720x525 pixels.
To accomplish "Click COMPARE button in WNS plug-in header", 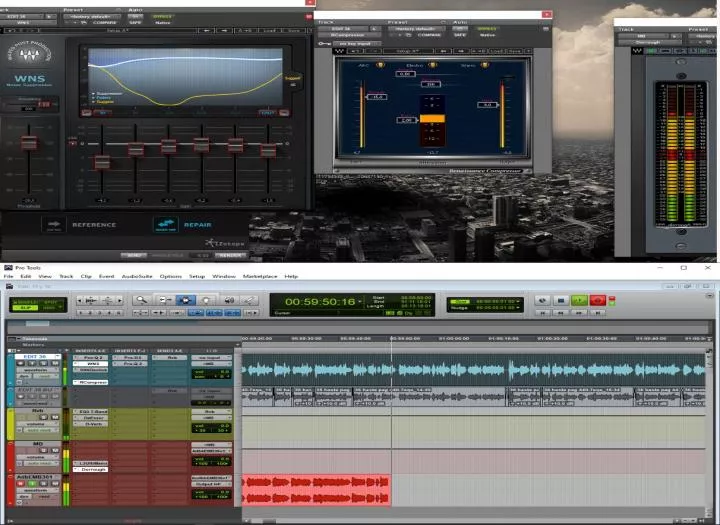I will (105, 23).
